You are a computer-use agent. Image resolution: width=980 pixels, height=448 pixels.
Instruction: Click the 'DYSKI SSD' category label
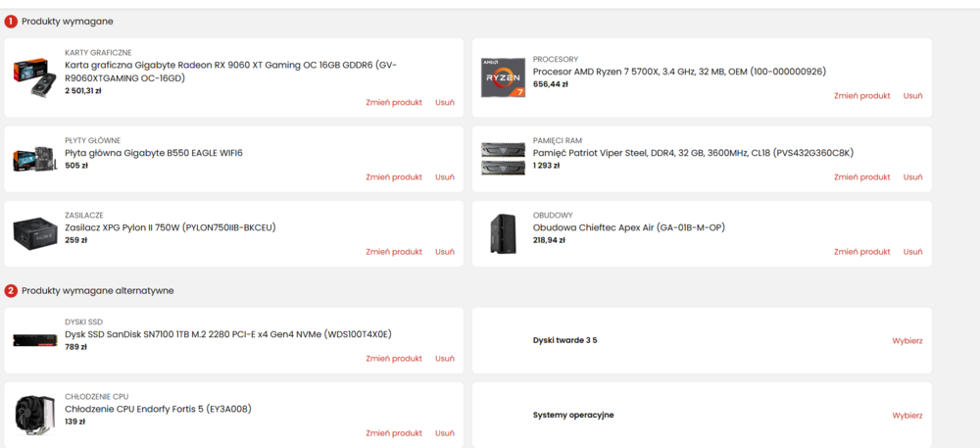[x=83, y=322]
